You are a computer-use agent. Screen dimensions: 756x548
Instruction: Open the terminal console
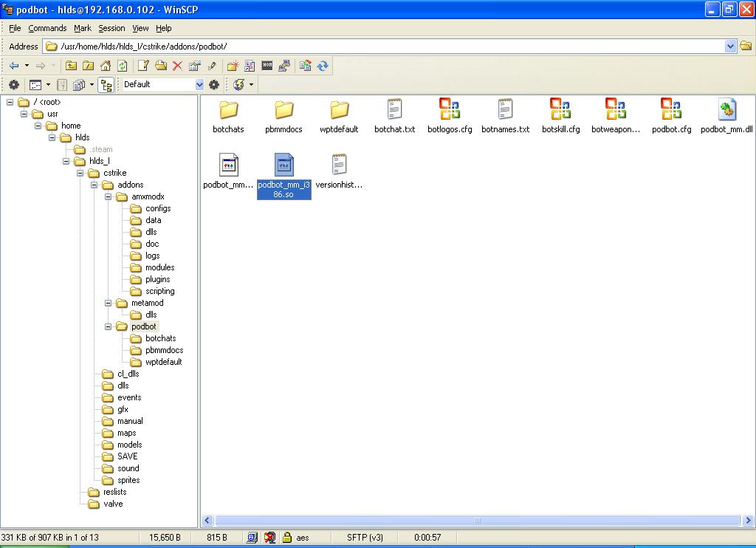(267, 66)
